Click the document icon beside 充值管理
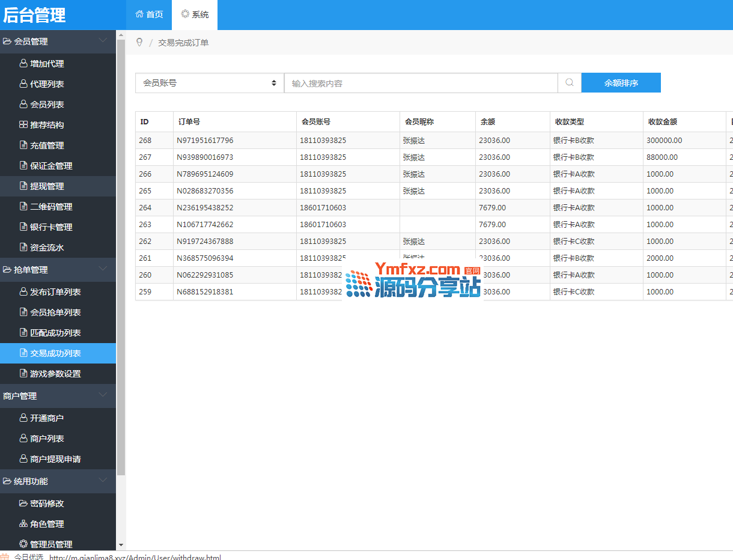 point(23,145)
